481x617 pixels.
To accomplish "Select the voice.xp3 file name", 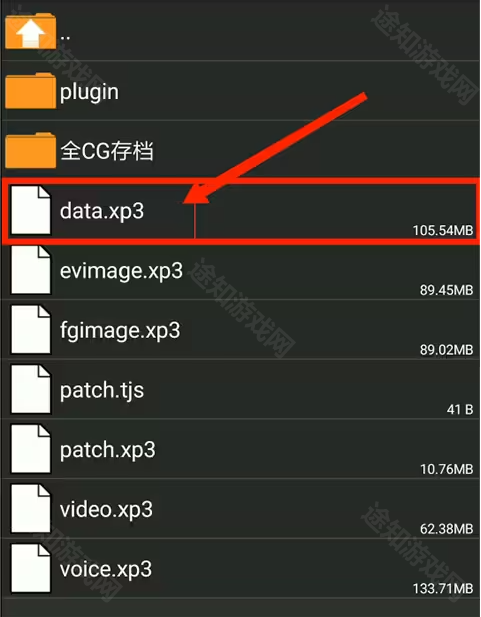I will [x=106, y=569].
